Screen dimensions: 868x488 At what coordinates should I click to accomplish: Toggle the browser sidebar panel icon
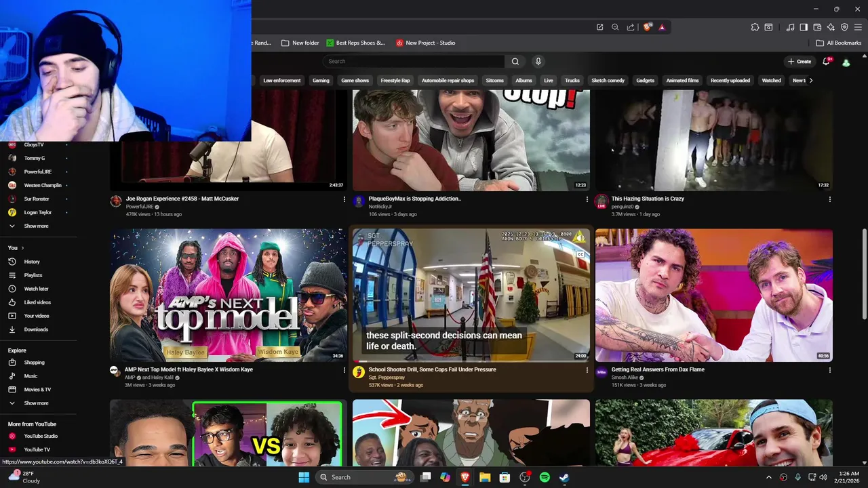(x=804, y=27)
